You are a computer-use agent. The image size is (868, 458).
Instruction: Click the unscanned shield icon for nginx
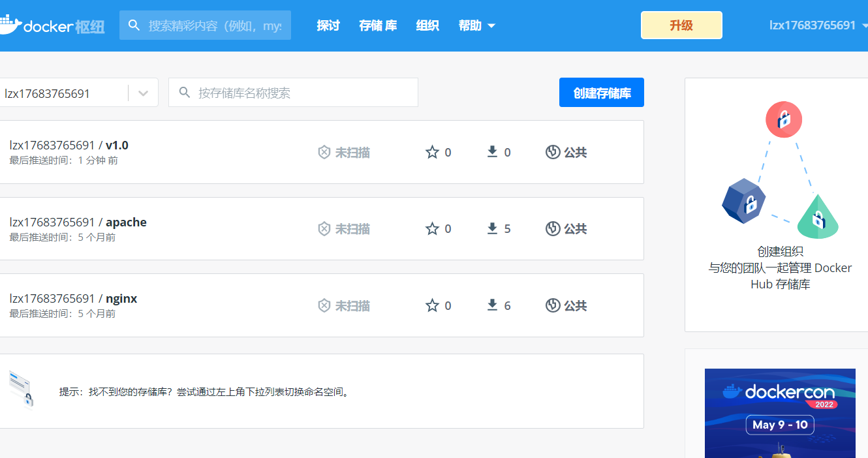coord(324,305)
